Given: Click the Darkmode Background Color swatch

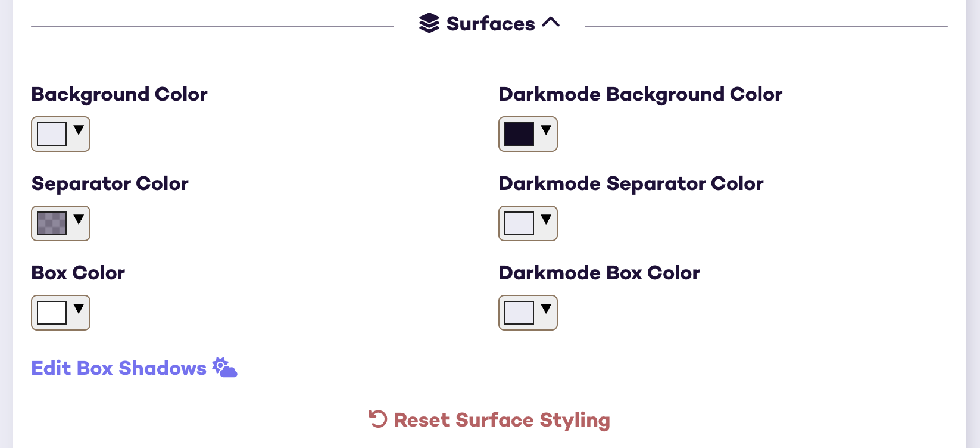Looking at the screenshot, I should [x=519, y=134].
